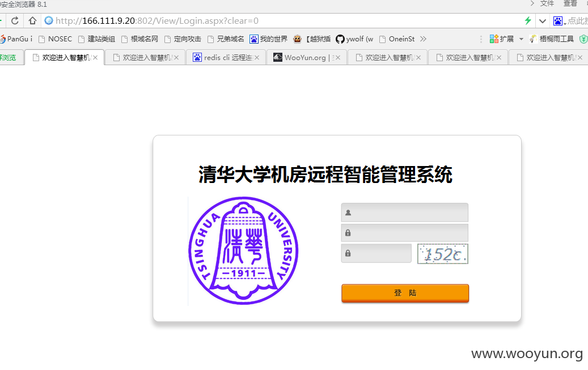Switch to the last 欢迎进入智慧机 tab
The image size is (588, 370).
click(549, 57)
